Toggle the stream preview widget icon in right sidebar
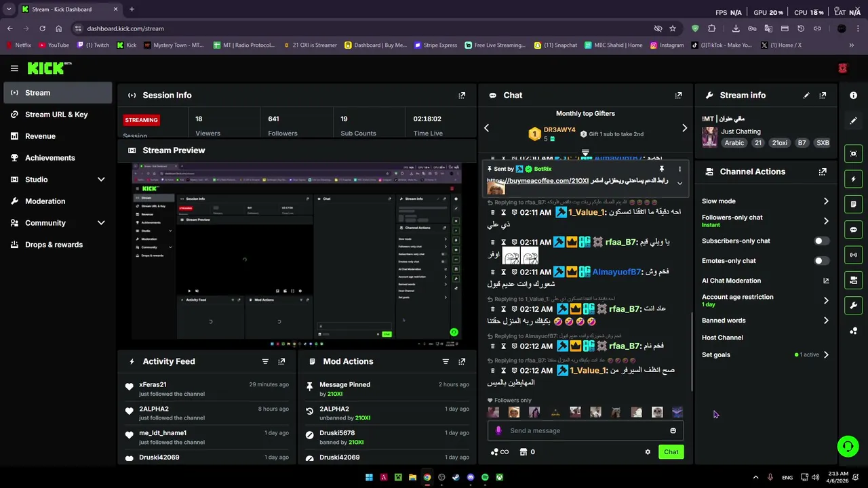This screenshot has height=488, width=868. coord(853,154)
